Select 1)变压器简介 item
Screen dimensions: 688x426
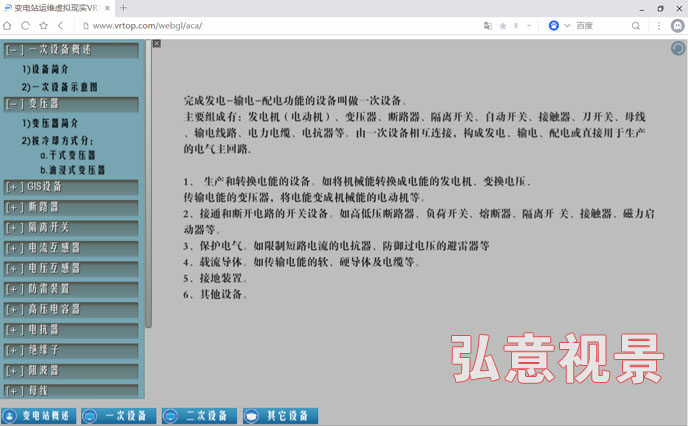pos(50,123)
